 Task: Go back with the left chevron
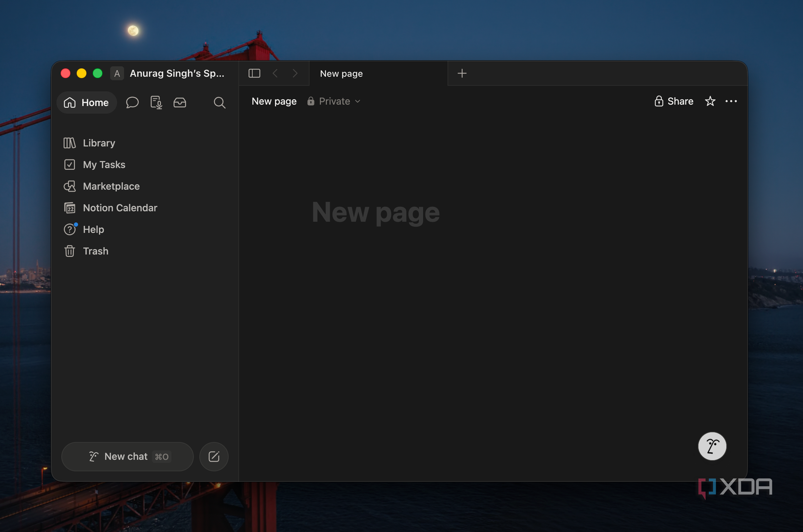point(275,73)
